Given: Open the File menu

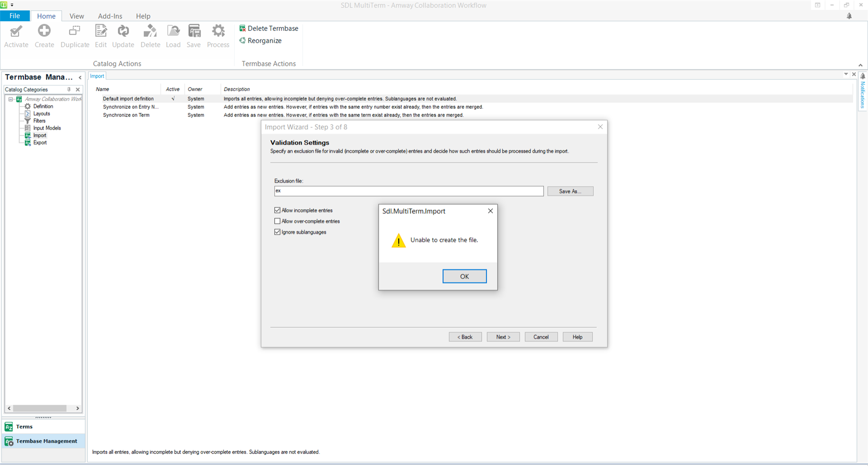Looking at the screenshot, I should pyautogui.click(x=14, y=16).
